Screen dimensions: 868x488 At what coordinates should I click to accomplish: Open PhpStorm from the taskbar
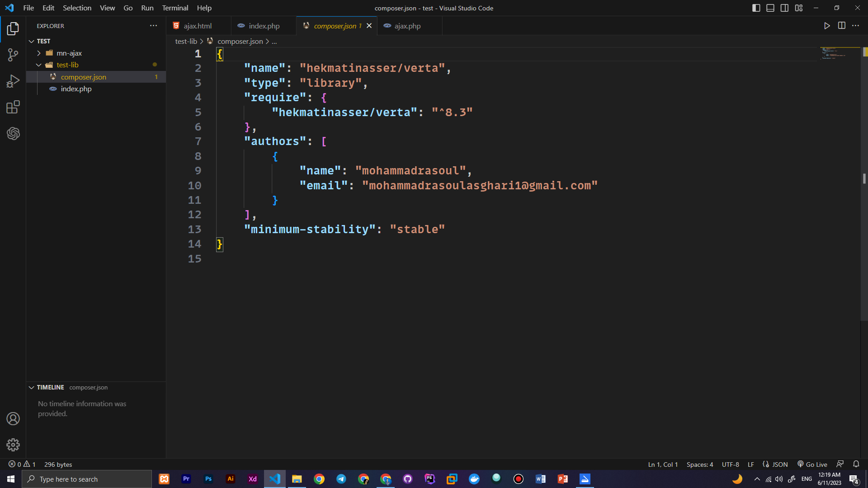click(430, 479)
